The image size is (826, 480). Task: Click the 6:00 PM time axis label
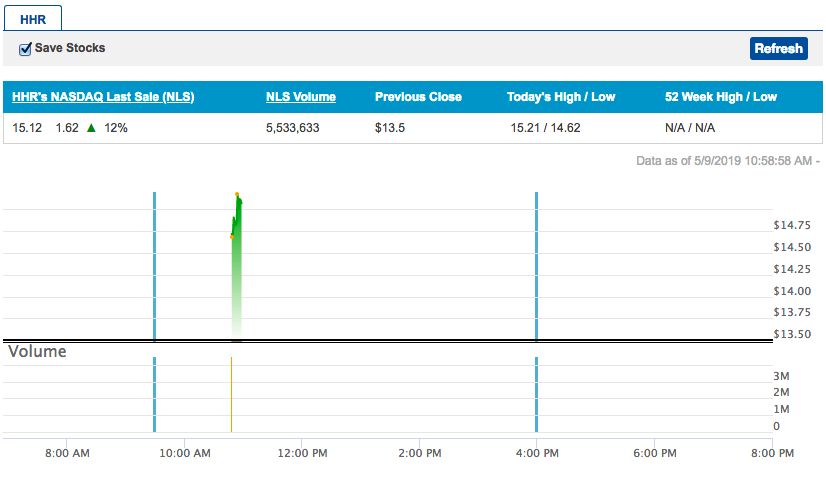[x=655, y=453]
